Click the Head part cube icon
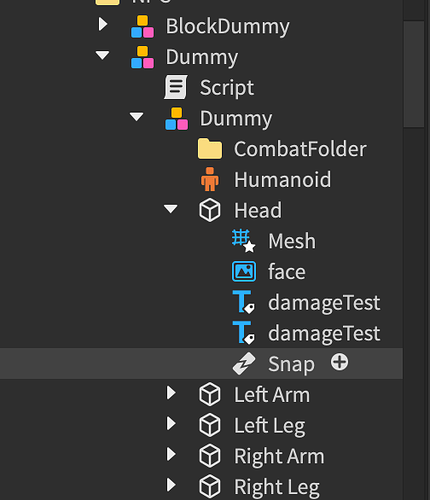 point(210,210)
